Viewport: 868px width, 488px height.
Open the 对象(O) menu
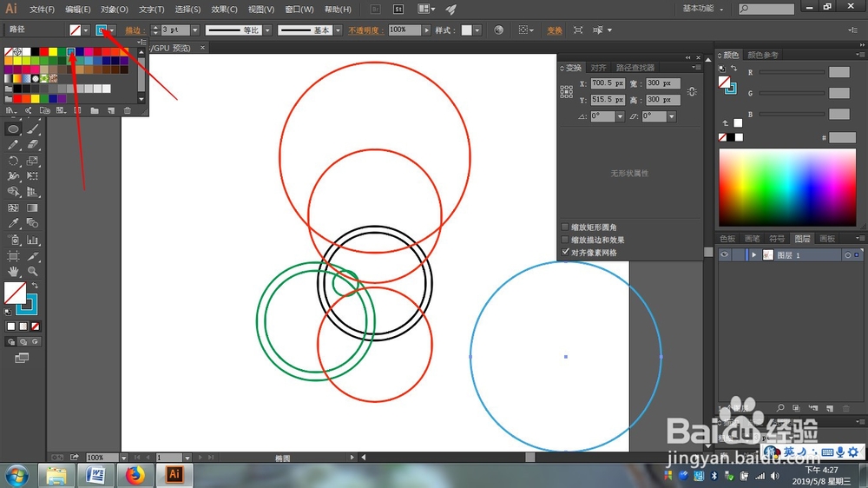[115, 10]
